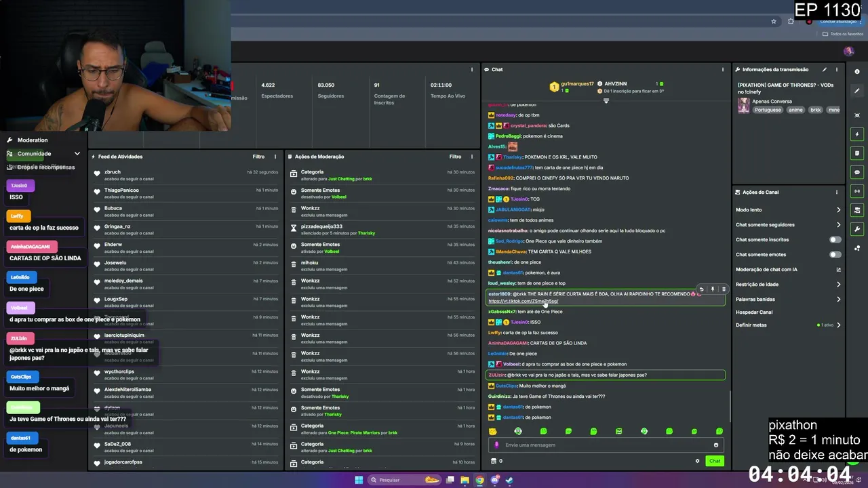Expand Chat somente seguidores options

click(838, 225)
